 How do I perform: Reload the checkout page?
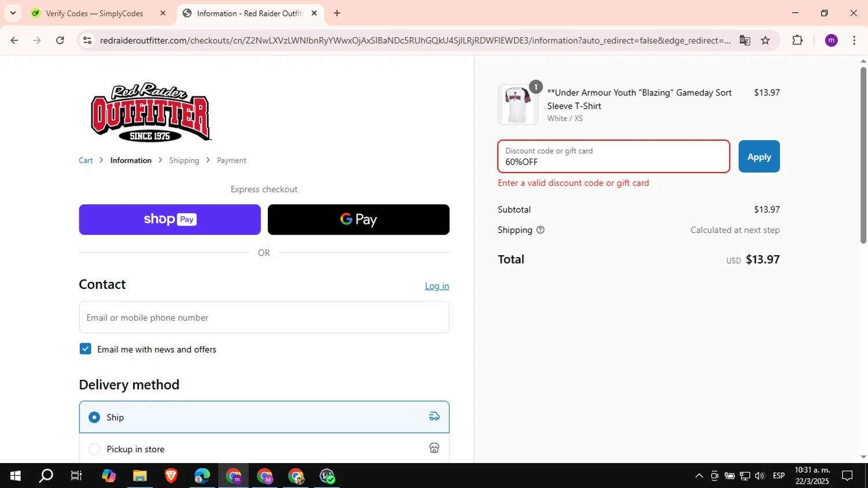tap(60, 41)
